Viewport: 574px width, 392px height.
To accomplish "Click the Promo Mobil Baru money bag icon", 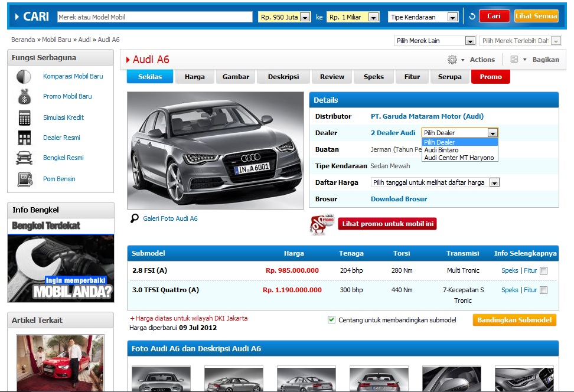I will click(24, 97).
